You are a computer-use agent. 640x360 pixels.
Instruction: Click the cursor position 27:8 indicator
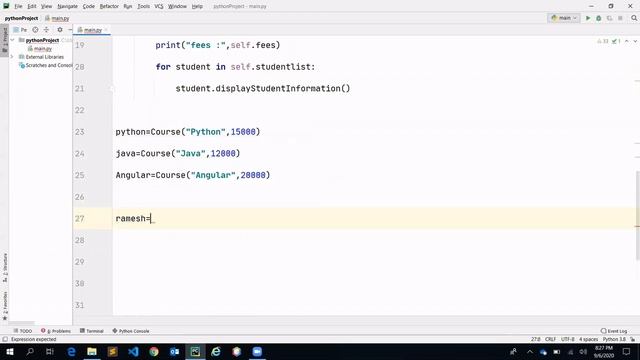pos(536,339)
